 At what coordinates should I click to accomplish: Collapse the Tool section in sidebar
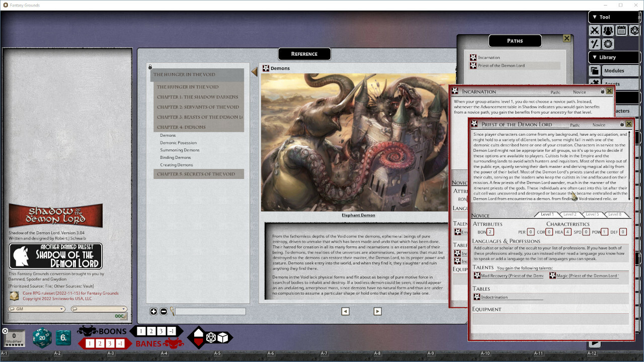click(x=594, y=17)
